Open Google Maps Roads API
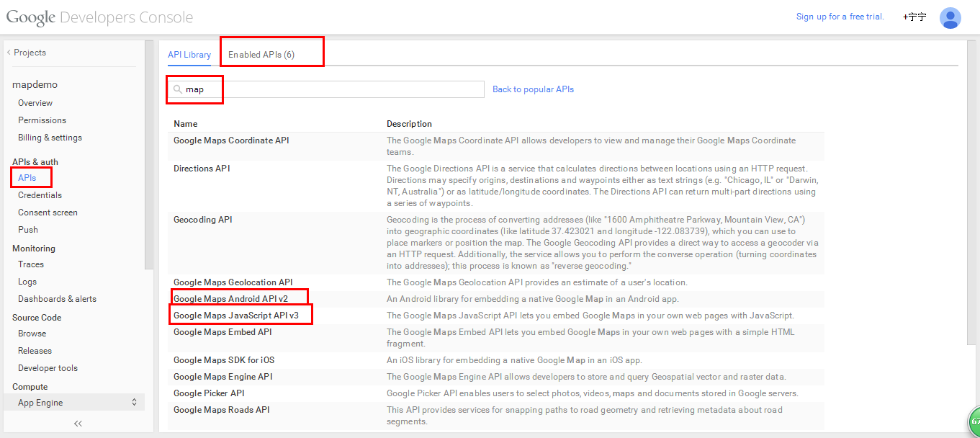980x438 pixels. (x=222, y=410)
